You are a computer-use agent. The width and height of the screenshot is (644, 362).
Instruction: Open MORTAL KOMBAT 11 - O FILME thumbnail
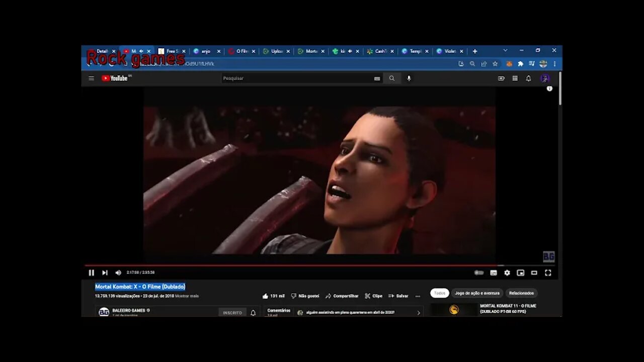pos(454,310)
